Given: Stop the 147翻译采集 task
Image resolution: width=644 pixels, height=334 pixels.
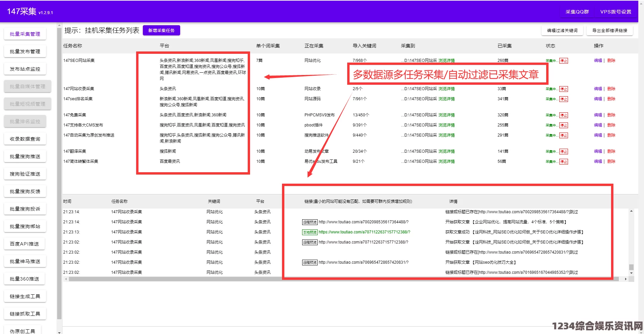Looking at the screenshot, I should click(564, 152).
